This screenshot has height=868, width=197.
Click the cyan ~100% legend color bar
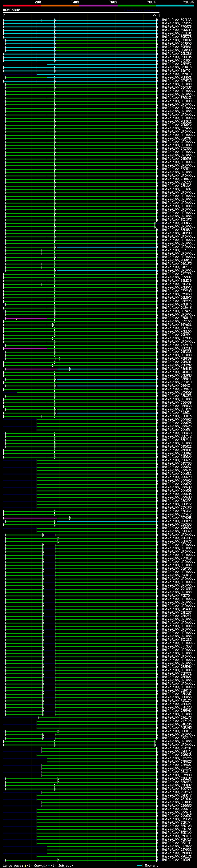click(175, 6)
